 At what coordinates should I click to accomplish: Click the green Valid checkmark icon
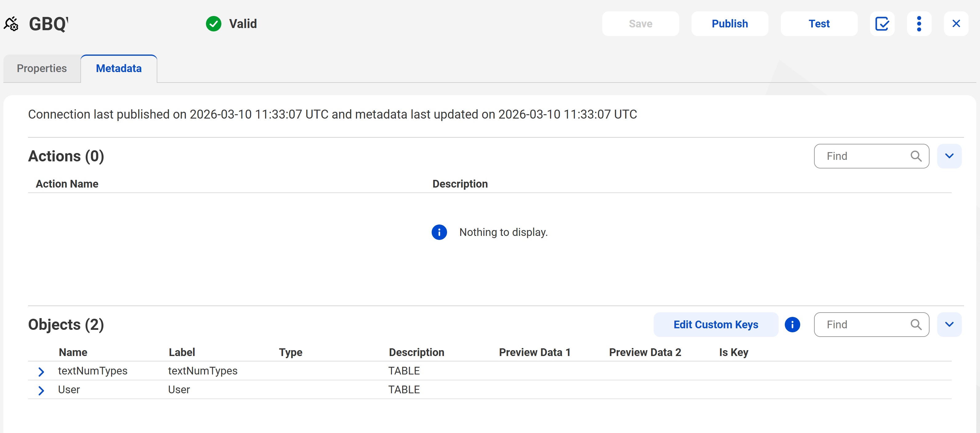tap(213, 24)
